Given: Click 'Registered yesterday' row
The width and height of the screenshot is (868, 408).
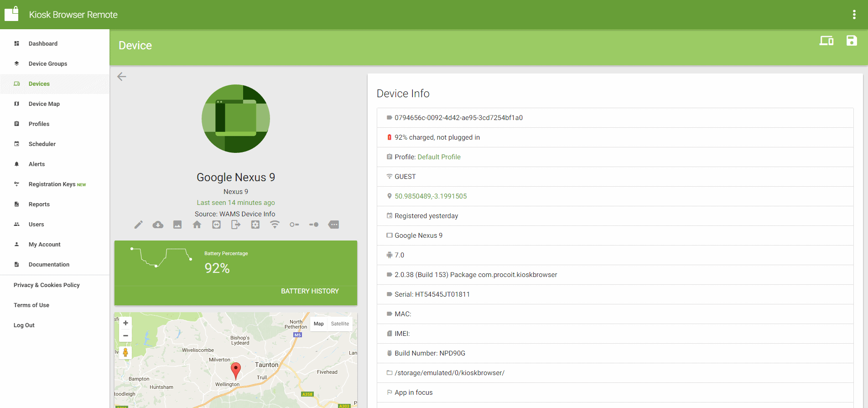Looking at the screenshot, I should click(x=615, y=216).
